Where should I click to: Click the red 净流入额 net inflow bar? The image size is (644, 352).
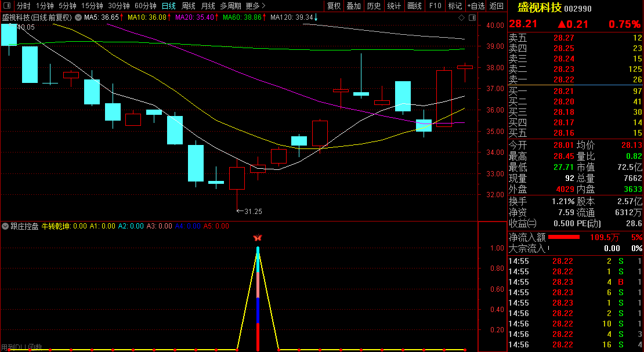click(x=564, y=237)
